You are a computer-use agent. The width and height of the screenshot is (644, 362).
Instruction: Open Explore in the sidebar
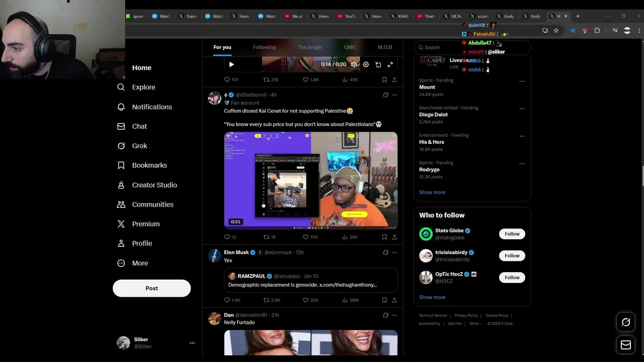[x=136, y=87]
